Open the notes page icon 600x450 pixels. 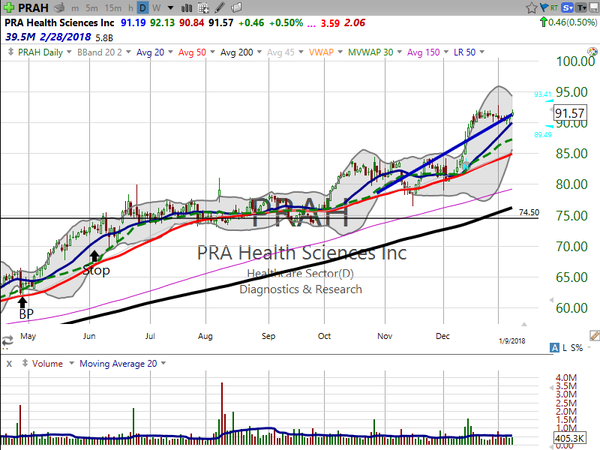pyautogui.click(x=237, y=7)
